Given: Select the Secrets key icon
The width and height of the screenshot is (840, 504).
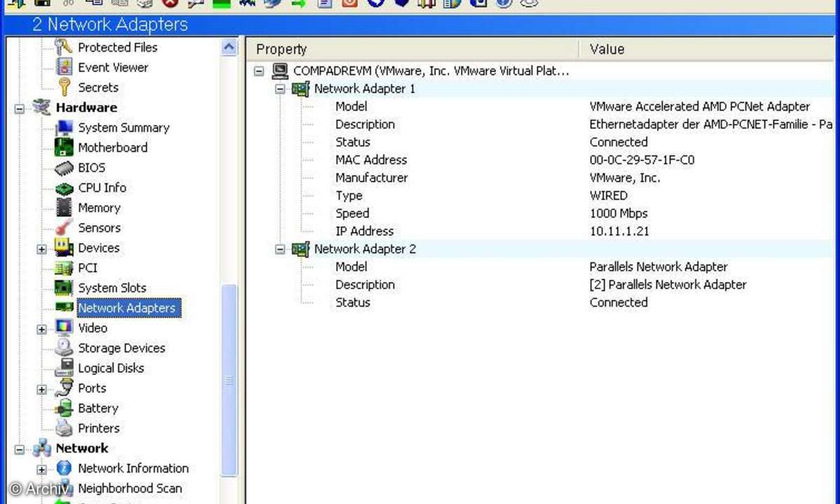Looking at the screenshot, I should [x=64, y=87].
